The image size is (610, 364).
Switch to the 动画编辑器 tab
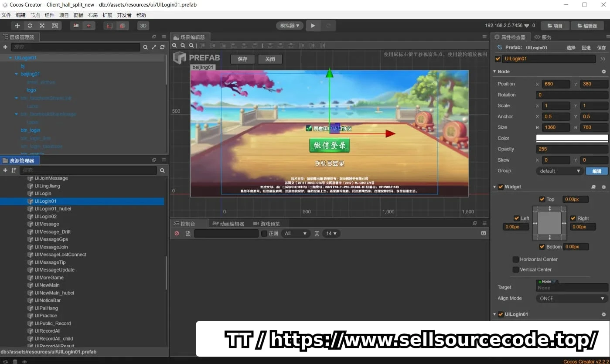click(x=229, y=224)
